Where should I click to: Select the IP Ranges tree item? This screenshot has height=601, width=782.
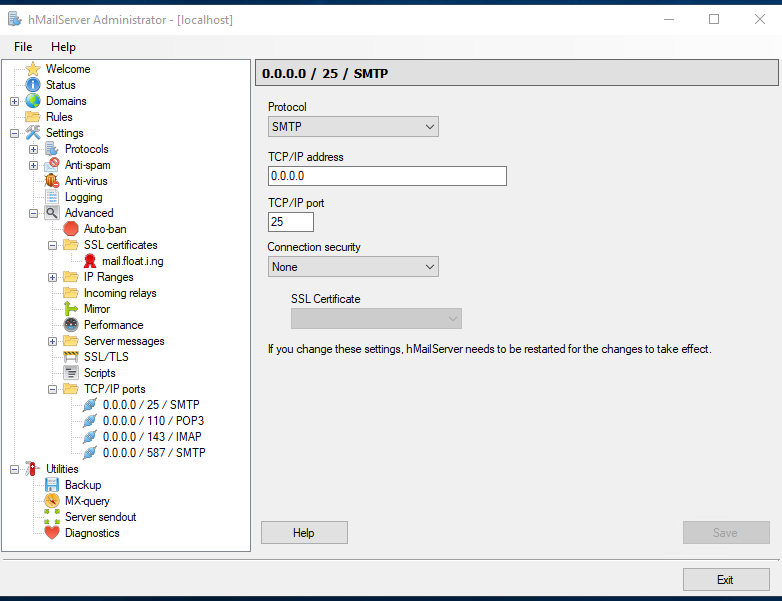coord(109,277)
